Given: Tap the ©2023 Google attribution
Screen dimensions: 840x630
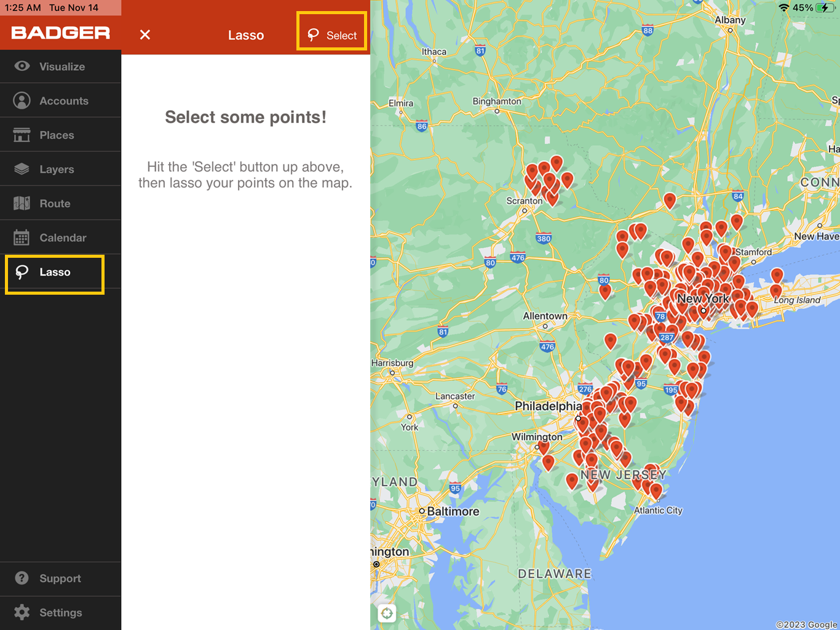Looking at the screenshot, I should (x=807, y=624).
